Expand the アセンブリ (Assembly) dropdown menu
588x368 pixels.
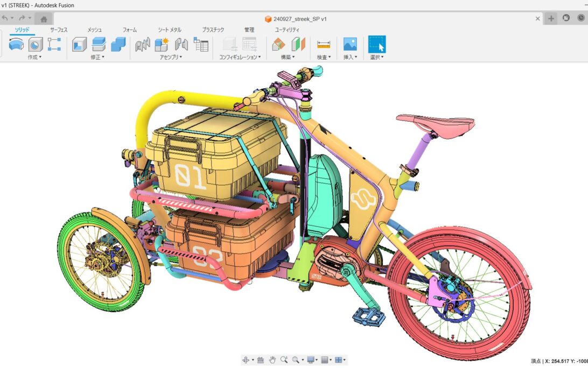coord(171,57)
